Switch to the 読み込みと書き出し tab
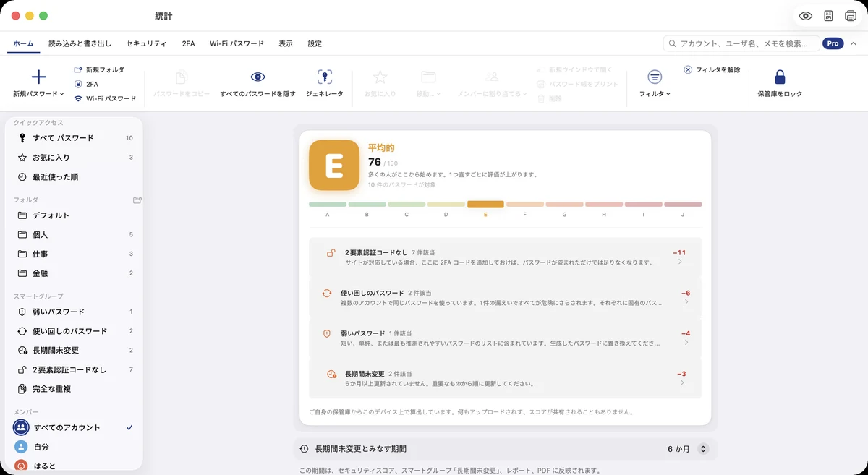 [x=80, y=43]
